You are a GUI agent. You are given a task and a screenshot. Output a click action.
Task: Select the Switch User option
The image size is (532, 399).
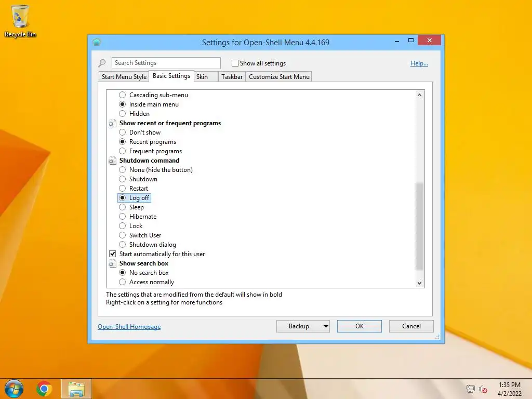pos(122,235)
